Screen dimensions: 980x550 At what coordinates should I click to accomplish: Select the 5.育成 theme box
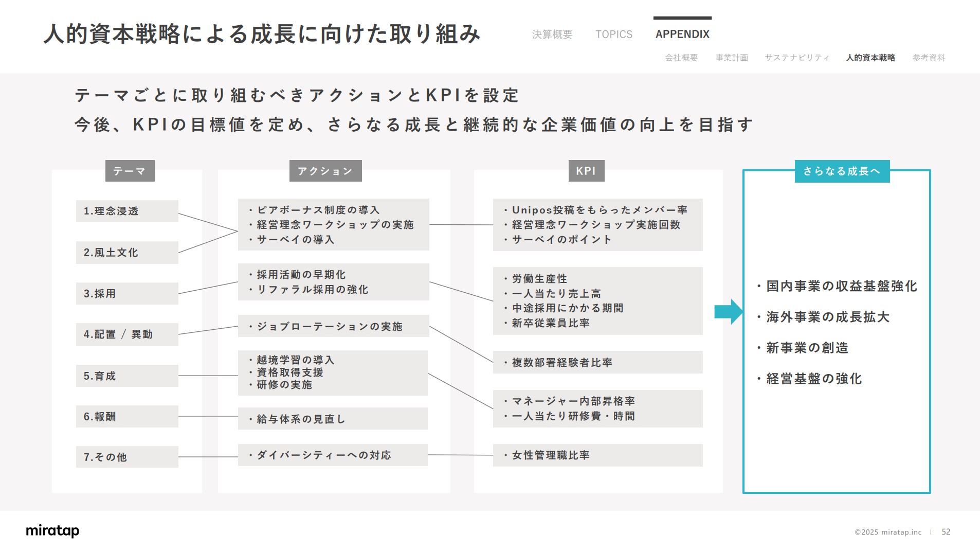pos(126,376)
